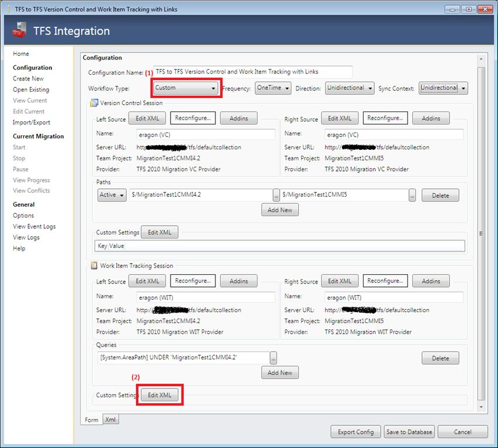Click Export Config button

coord(356,432)
